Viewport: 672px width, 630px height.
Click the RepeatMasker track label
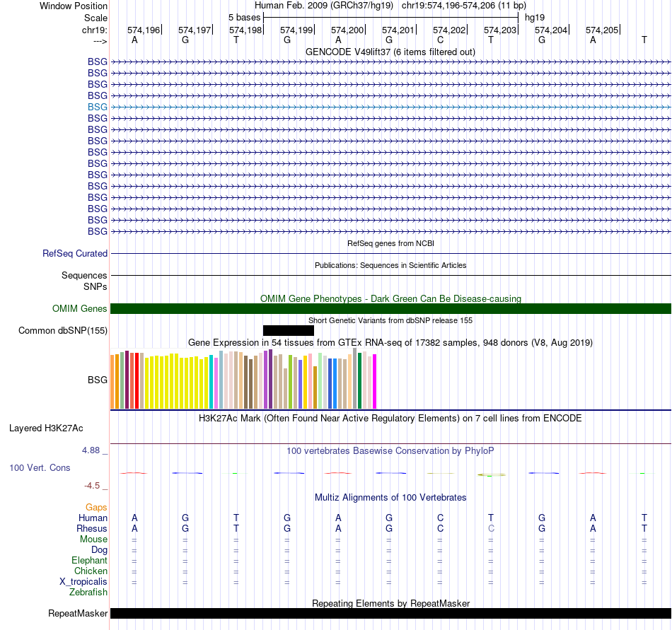78,613
